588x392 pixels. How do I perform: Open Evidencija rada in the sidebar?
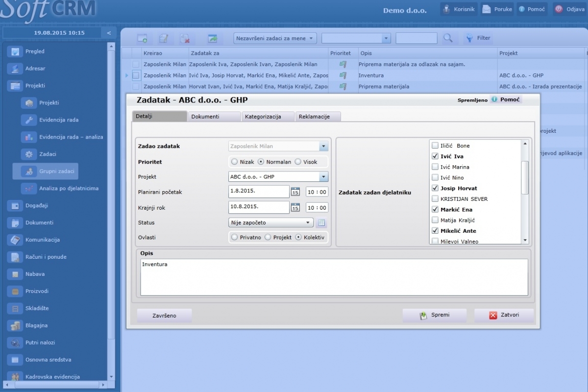click(x=59, y=120)
